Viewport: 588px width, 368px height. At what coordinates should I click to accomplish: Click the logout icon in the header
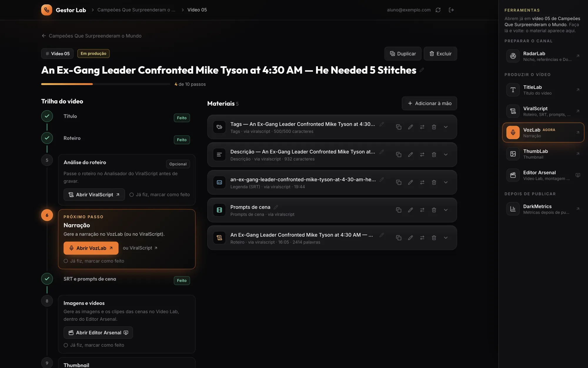451,10
